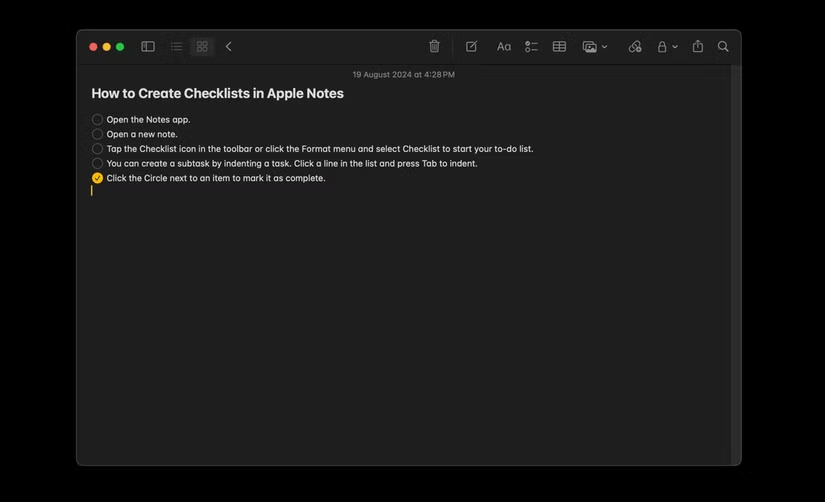Check 'You can create a subtask' circle
This screenshot has height=502, width=825.
(97, 164)
